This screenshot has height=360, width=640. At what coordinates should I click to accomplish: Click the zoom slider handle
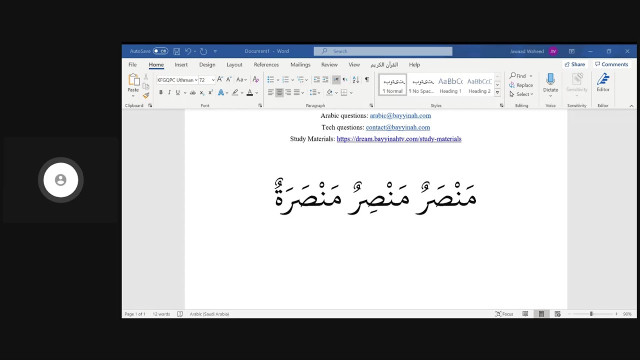[x=591, y=314]
